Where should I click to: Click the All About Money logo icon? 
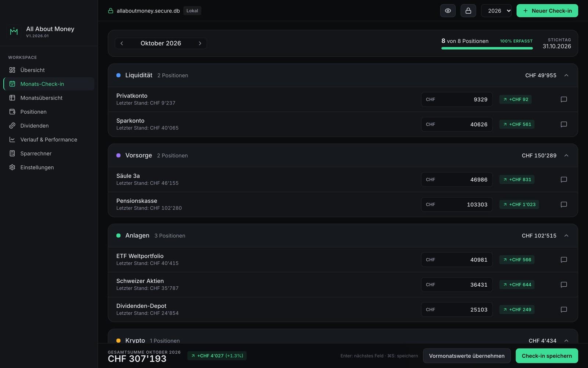pos(14,32)
